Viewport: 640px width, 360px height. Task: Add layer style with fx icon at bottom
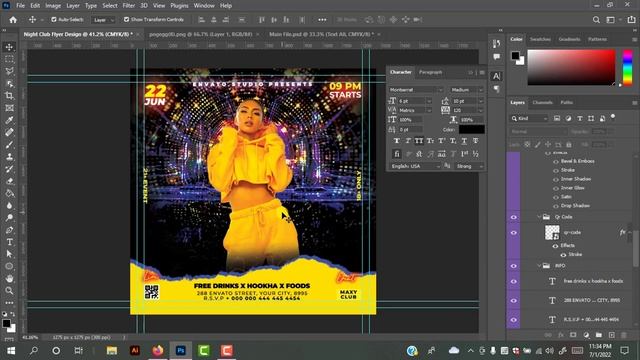point(561,335)
